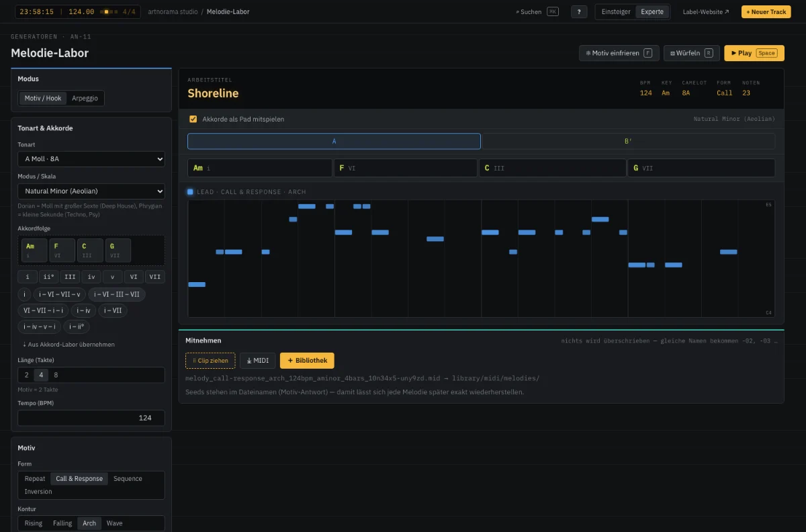The width and height of the screenshot is (806, 532).
Task: Switch to Einsteiger mode
Action: [615, 11]
